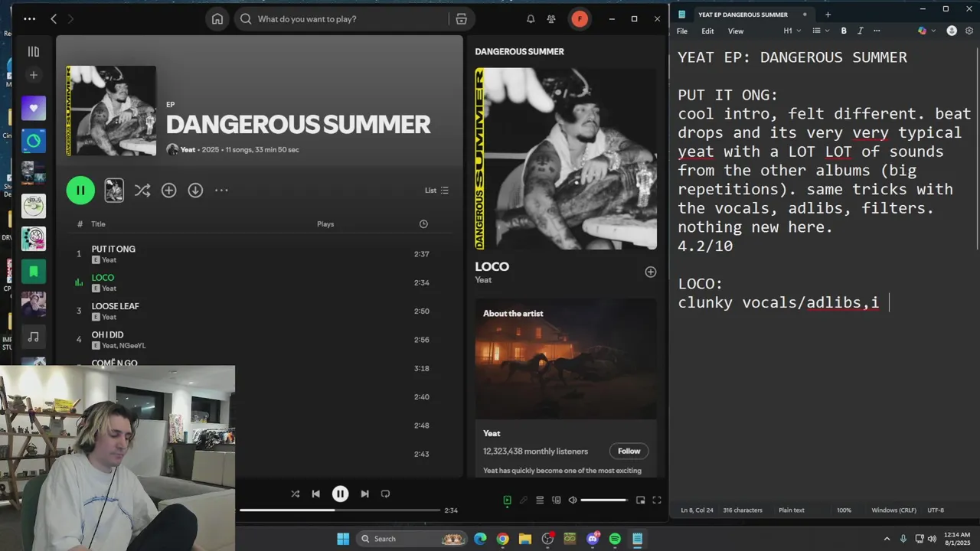This screenshot has height=551, width=980.
Task: Change the track list view mode
Action: tap(436, 191)
